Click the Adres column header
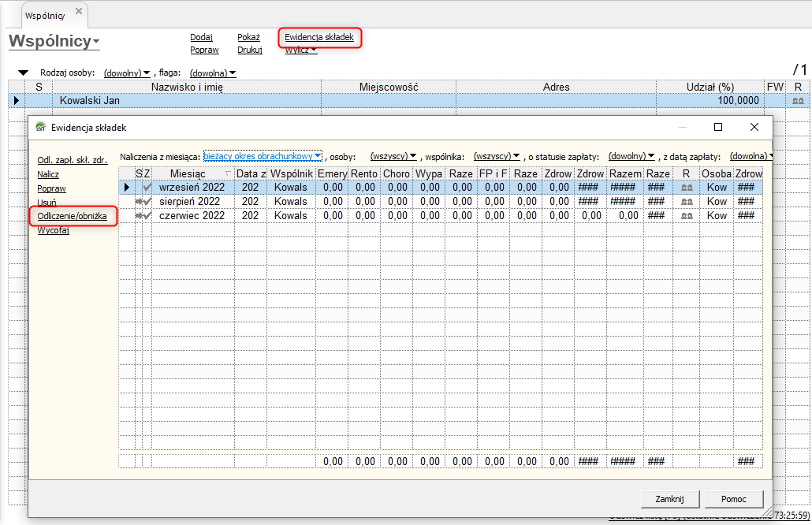 point(556,87)
